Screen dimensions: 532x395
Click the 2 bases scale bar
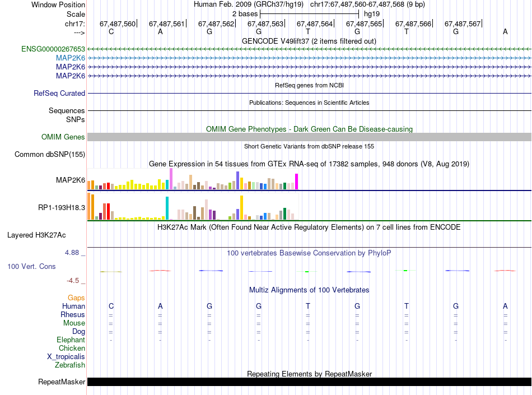(x=309, y=14)
